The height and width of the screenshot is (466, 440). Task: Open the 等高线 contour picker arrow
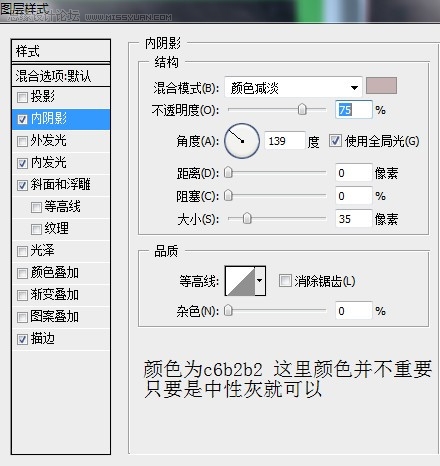[260, 281]
